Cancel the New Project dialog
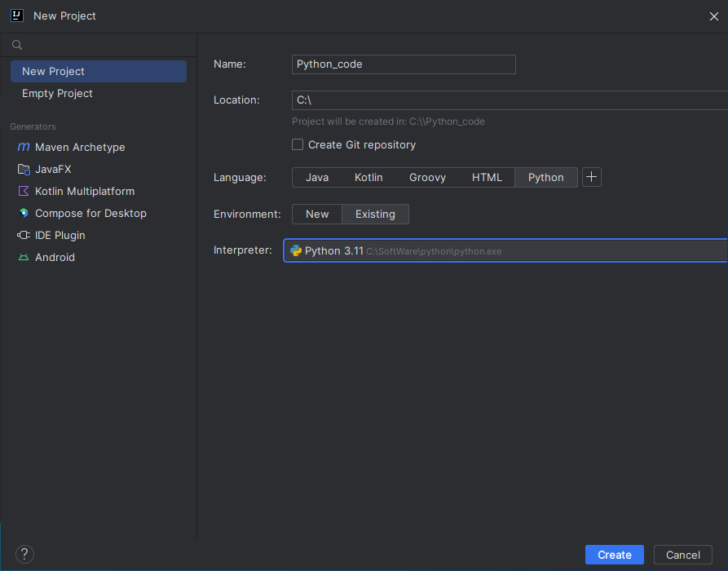Screen dimensions: 728x571 tap(682, 555)
